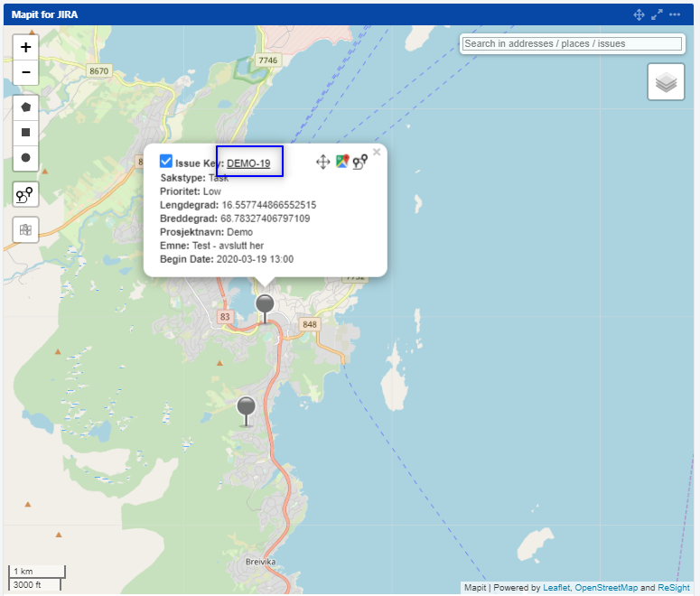Click the upper map marker pin
This screenshot has width=700, height=596.
tap(265, 304)
